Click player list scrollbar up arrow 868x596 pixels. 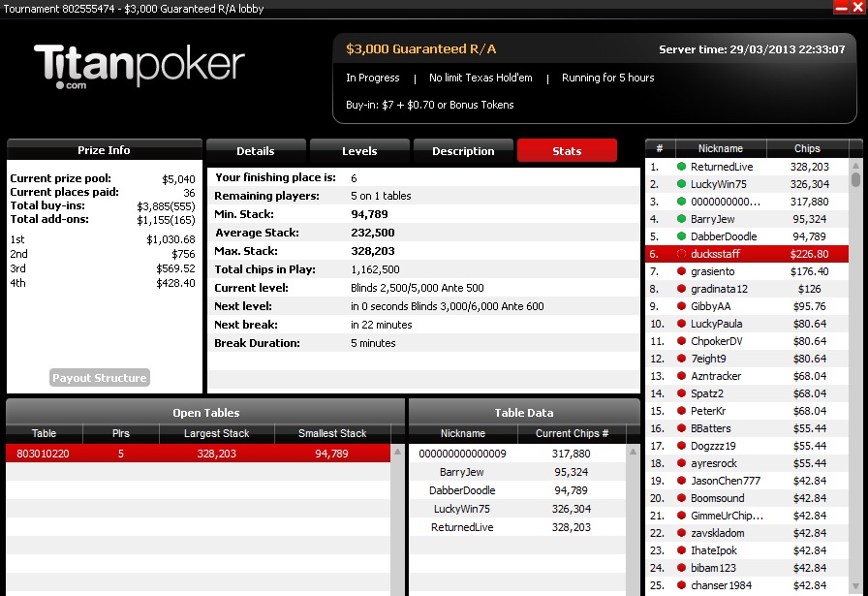point(855,165)
